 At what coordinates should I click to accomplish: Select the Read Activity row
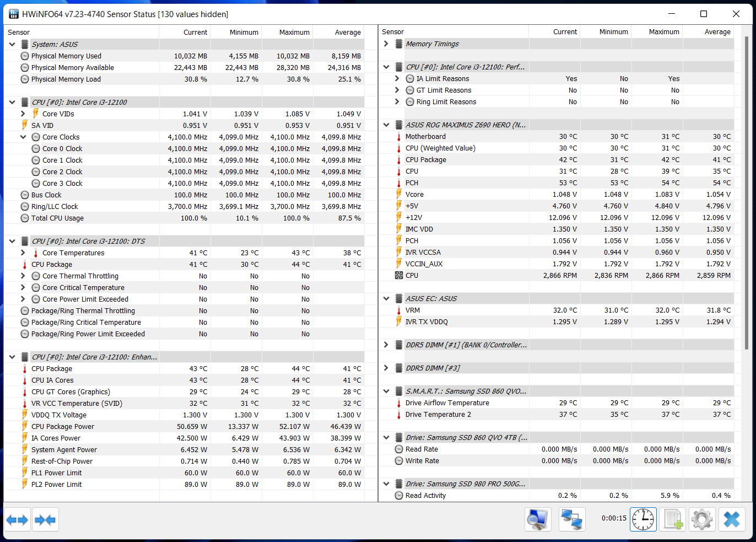[x=557, y=495]
